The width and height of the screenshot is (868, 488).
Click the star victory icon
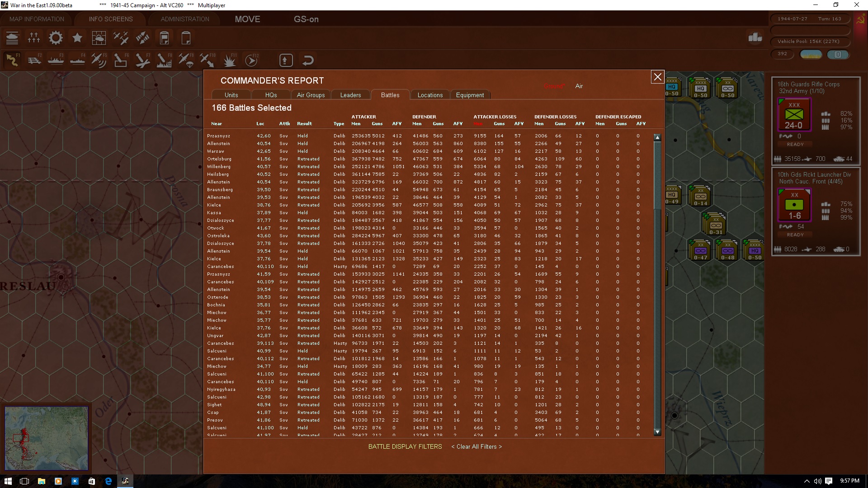[77, 38]
